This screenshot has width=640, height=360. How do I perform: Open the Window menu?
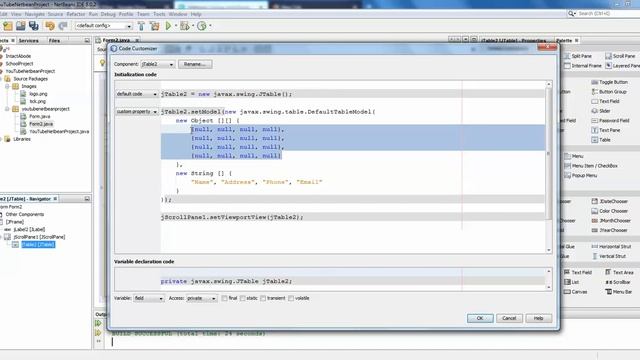click(x=178, y=14)
